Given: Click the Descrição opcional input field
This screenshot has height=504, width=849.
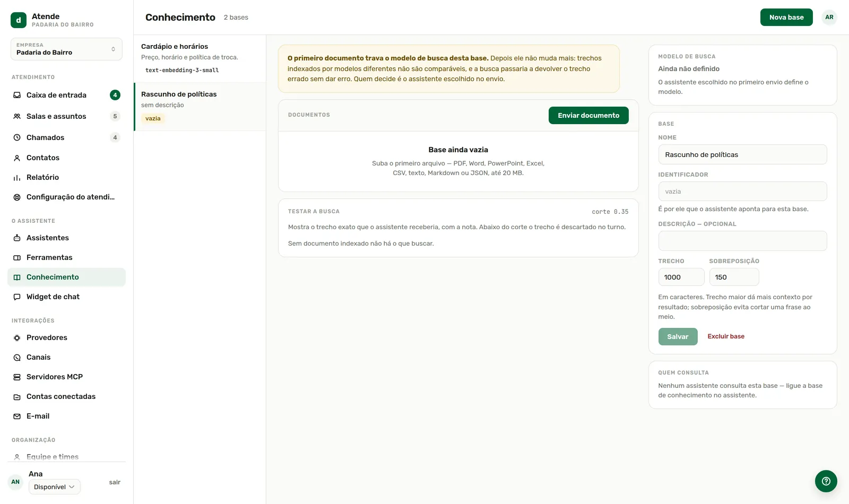Looking at the screenshot, I should pyautogui.click(x=742, y=241).
